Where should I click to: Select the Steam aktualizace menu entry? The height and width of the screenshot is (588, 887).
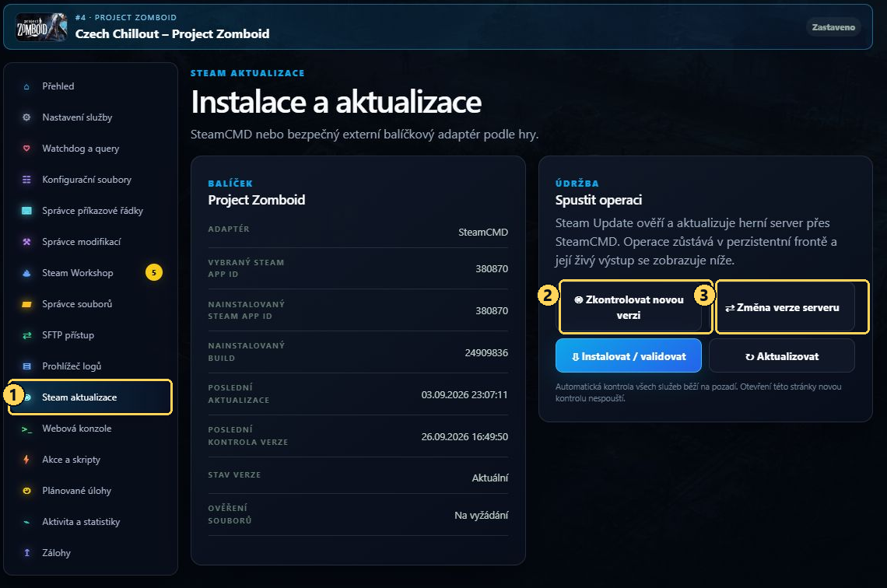(x=90, y=397)
